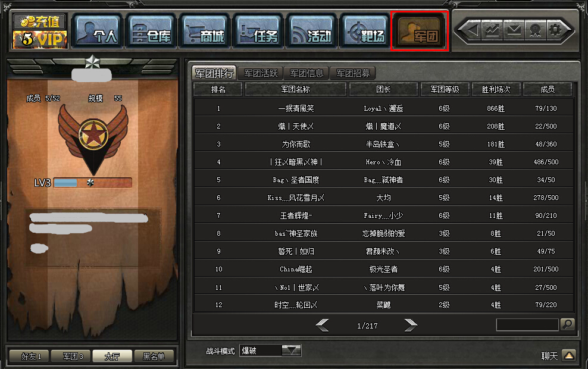The image size is (588, 369).
Task: Click the legion search input field
Action: click(x=527, y=325)
